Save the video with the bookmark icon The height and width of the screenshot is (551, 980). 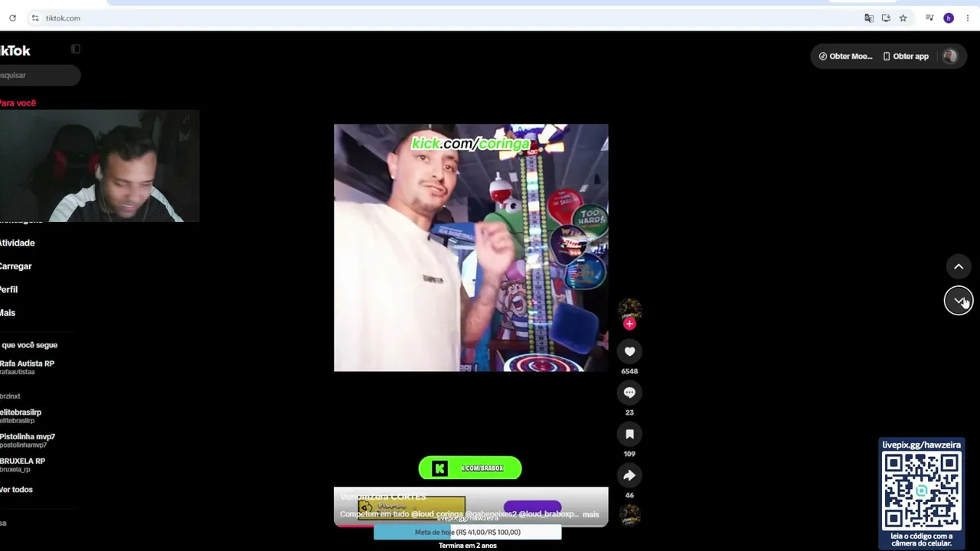coord(629,434)
